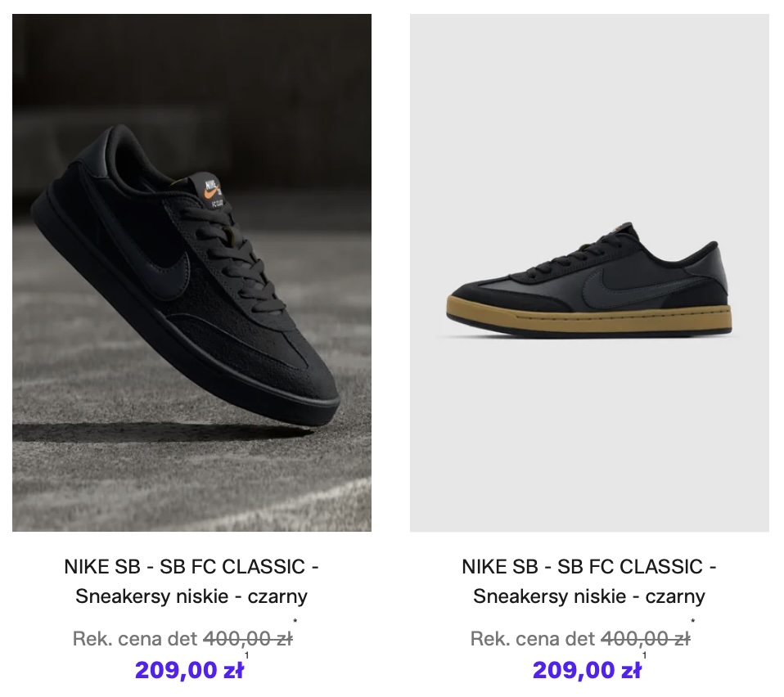Click footnote marker 1 beside right sale price

click(645, 656)
